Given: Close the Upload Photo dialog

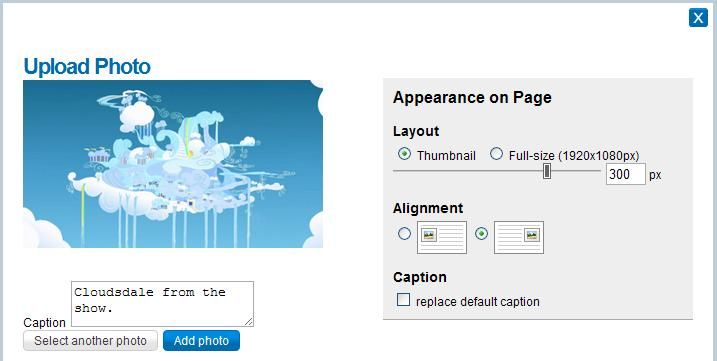Looking at the screenshot, I should coord(698,18).
